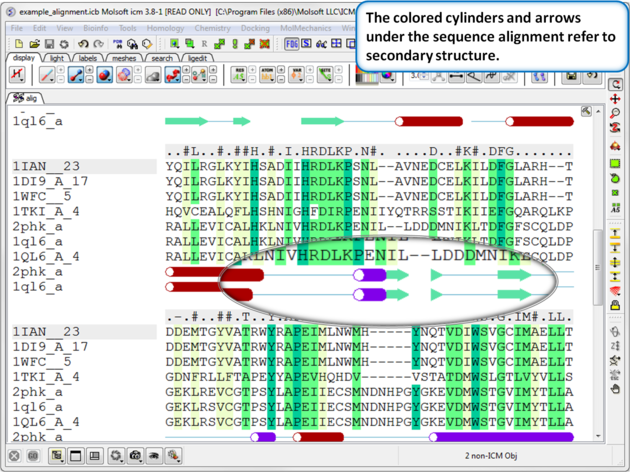
Task: Select sequence name 1IAN__23 in first alignment block
Action: pyautogui.click(x=46, y=166)
